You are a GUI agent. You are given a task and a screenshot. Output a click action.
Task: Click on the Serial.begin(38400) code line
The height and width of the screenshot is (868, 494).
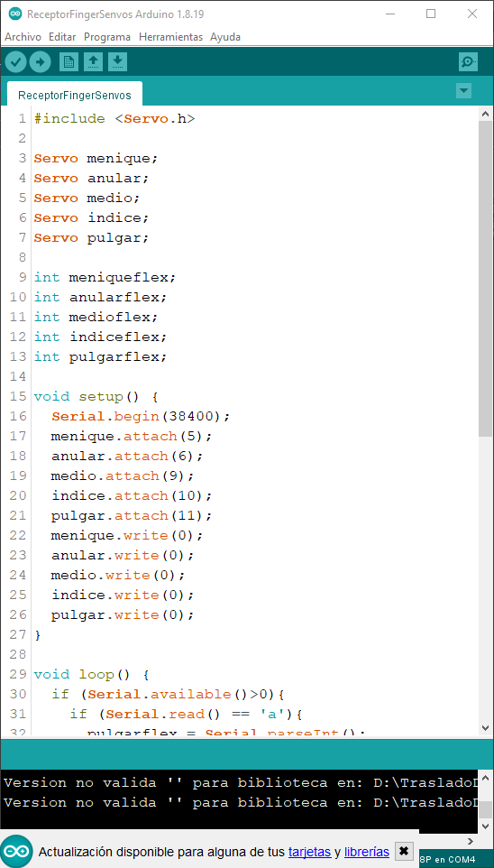pos(141,416)
